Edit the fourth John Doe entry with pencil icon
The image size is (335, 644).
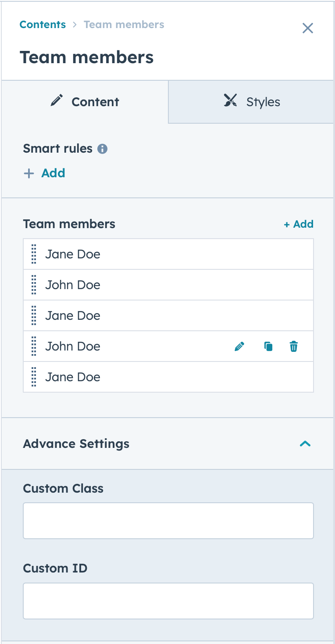point(239,347)
